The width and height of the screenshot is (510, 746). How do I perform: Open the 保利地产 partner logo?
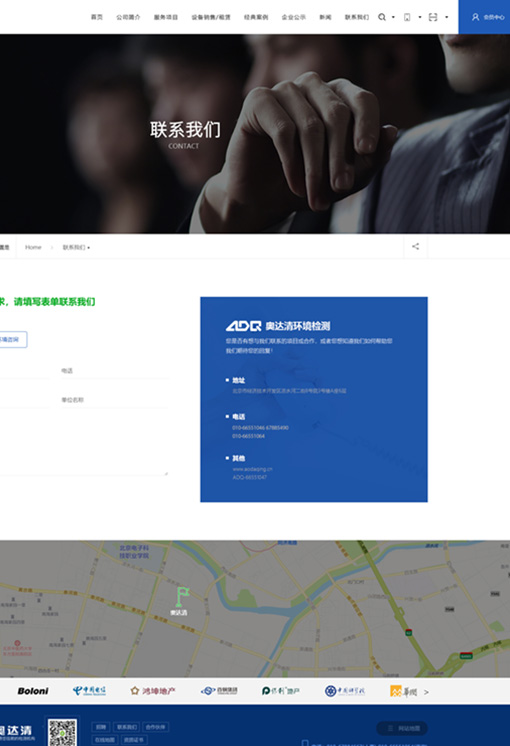281,691
